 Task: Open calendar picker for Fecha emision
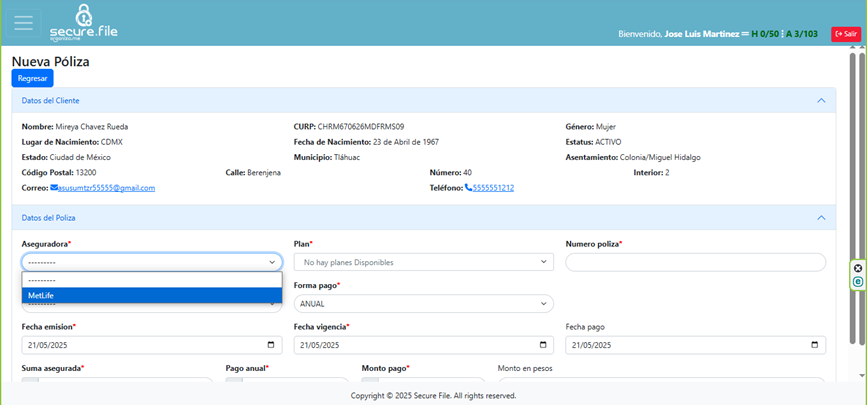pos(271,345)
